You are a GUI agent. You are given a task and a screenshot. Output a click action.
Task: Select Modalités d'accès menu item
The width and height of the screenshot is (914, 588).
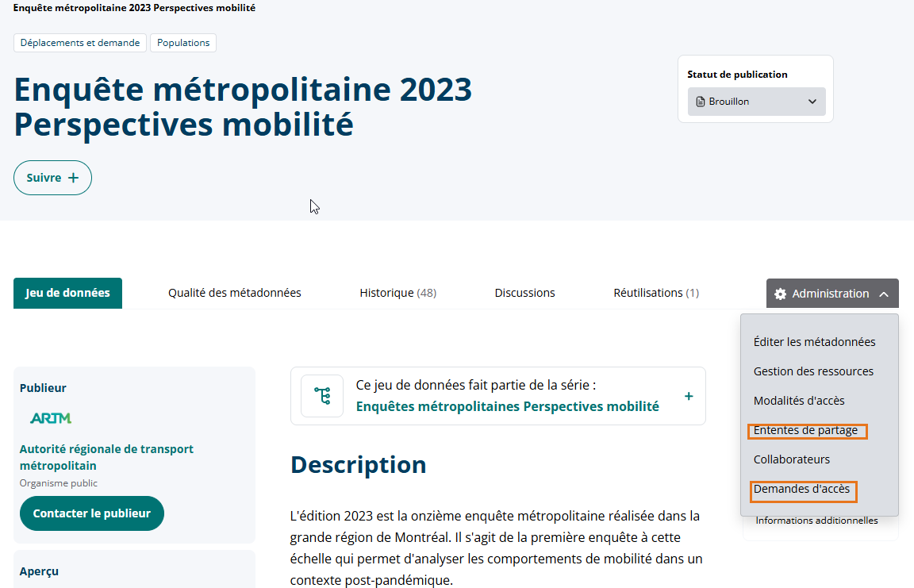tap(799, 401)
